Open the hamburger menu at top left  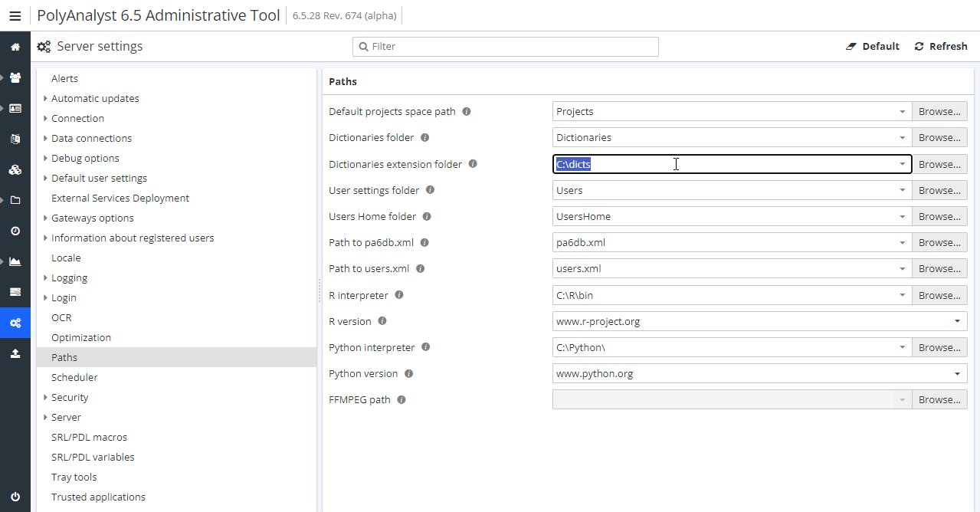(15, 15)
